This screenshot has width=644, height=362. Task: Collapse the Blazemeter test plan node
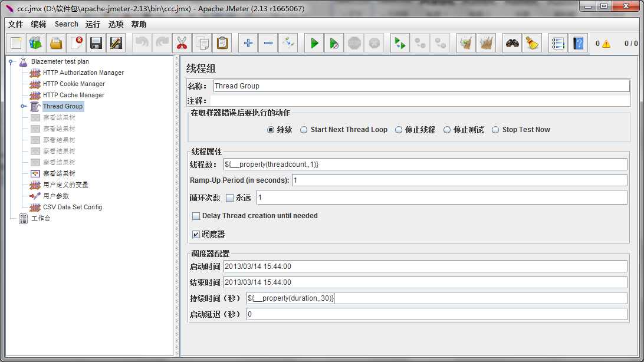(x=11, y=61)
